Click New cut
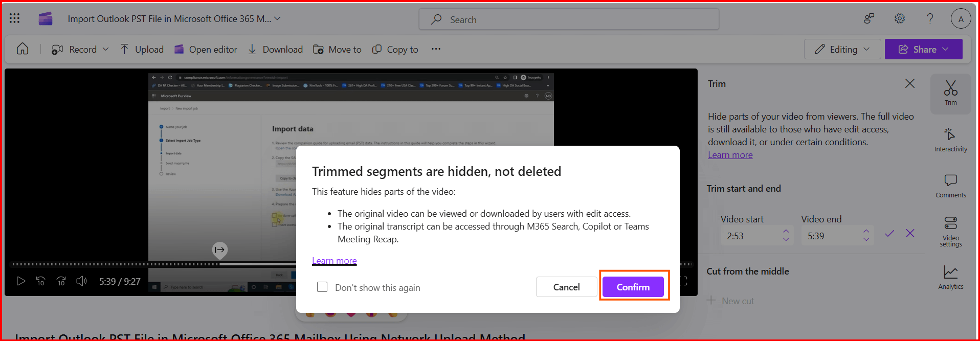This screenshot has height=341, width=980. 731,301
